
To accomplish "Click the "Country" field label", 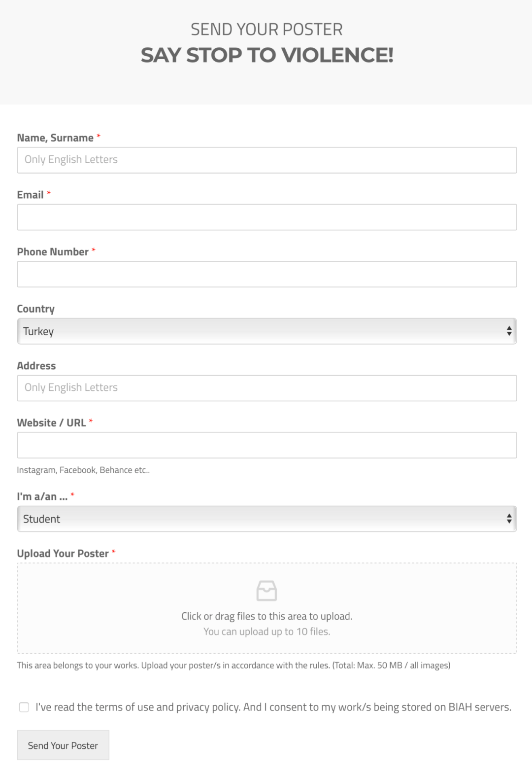I will click(x=35, y=309).
